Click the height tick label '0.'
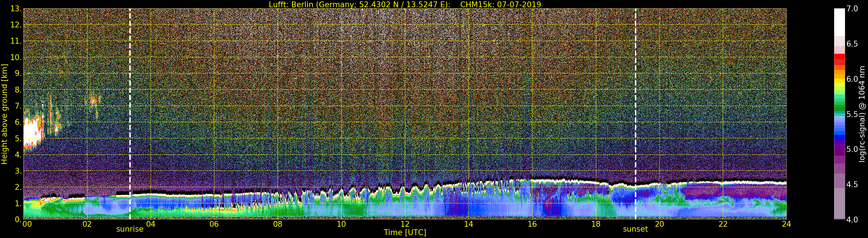868x238 pixels. (18, 219)
